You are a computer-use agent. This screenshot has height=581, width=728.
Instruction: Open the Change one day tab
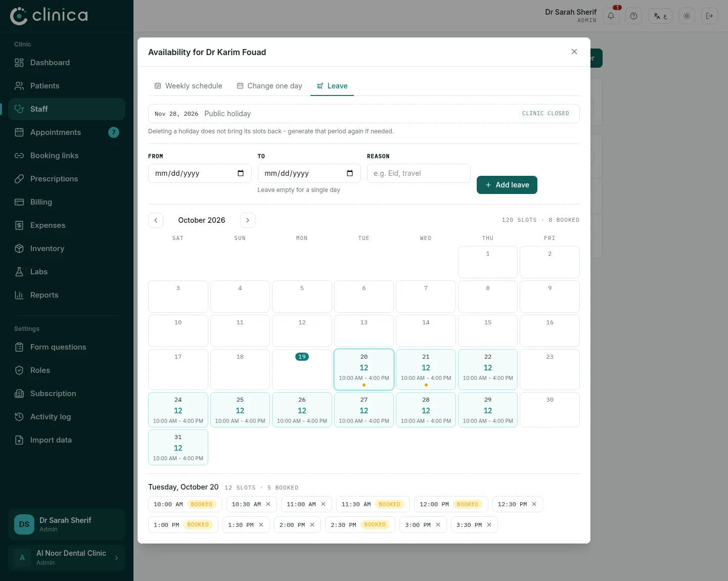269,86
